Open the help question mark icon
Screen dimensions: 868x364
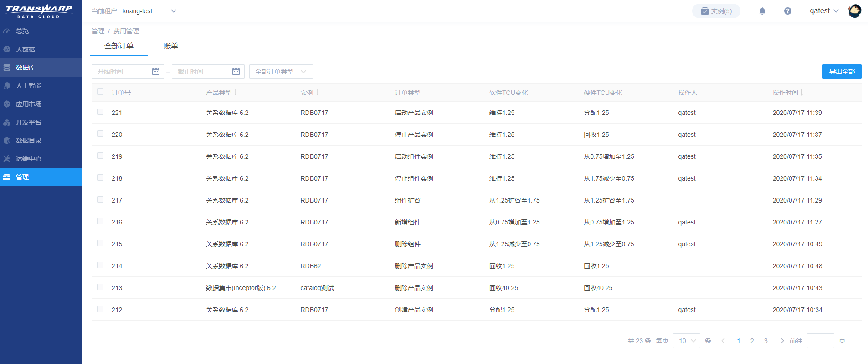(x=788, y=11)
